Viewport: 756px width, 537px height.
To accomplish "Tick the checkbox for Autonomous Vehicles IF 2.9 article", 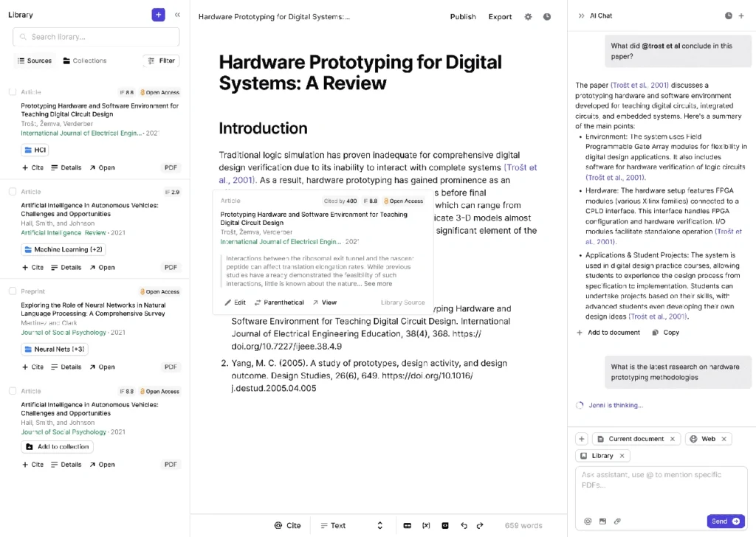I will tap(13, 192).
